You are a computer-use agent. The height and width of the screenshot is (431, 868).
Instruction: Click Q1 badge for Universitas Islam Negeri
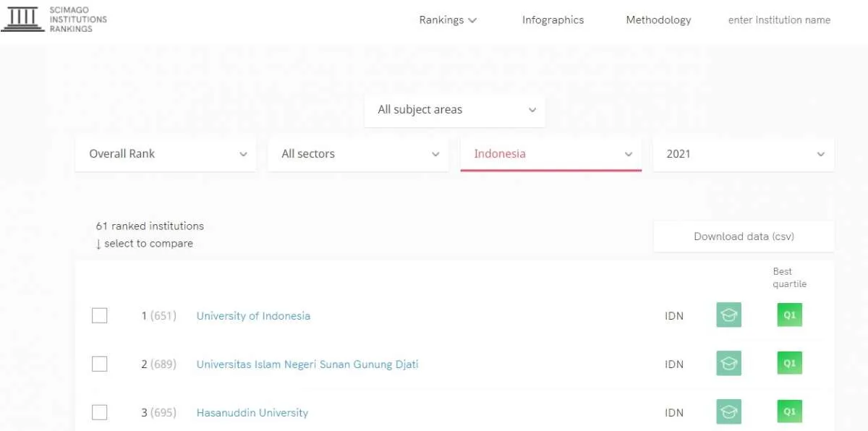pos(789,364)
